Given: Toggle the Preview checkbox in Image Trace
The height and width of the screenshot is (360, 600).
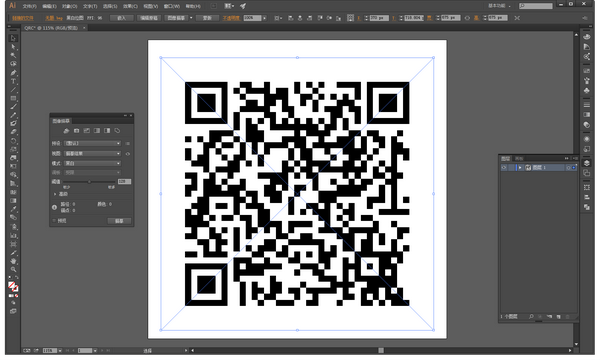Looking at the screenshot, I should point(54,221).
